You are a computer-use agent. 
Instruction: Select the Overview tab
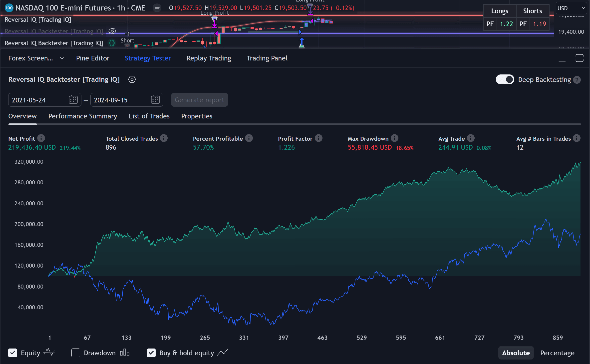22,116
